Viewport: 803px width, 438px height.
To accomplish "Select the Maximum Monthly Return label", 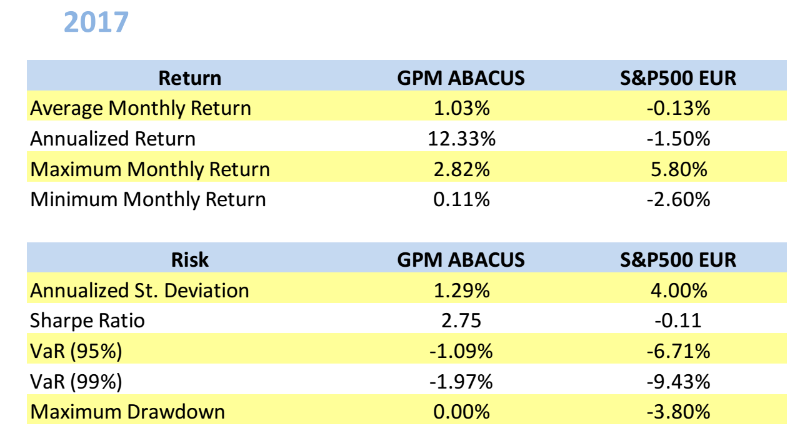I will pyautogui.click(x=150, y=169).
